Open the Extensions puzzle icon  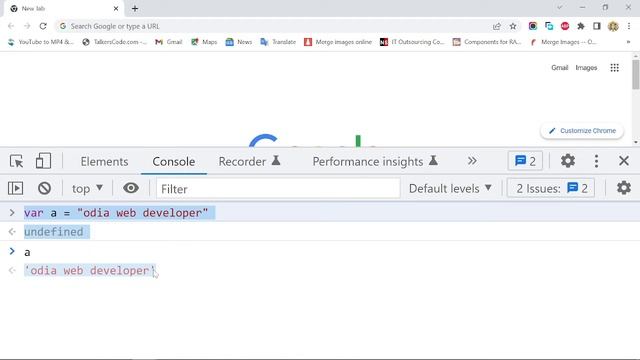pos(580,26)
